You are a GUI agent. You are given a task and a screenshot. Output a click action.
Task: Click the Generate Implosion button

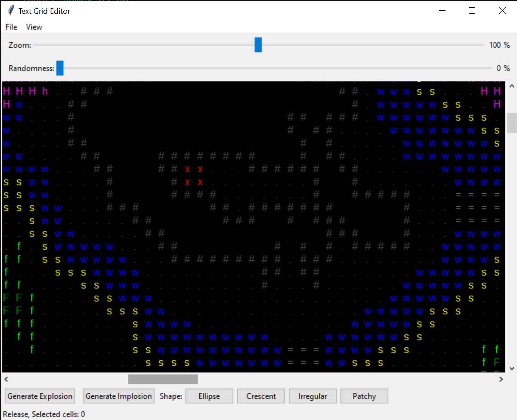pos(119,396)
